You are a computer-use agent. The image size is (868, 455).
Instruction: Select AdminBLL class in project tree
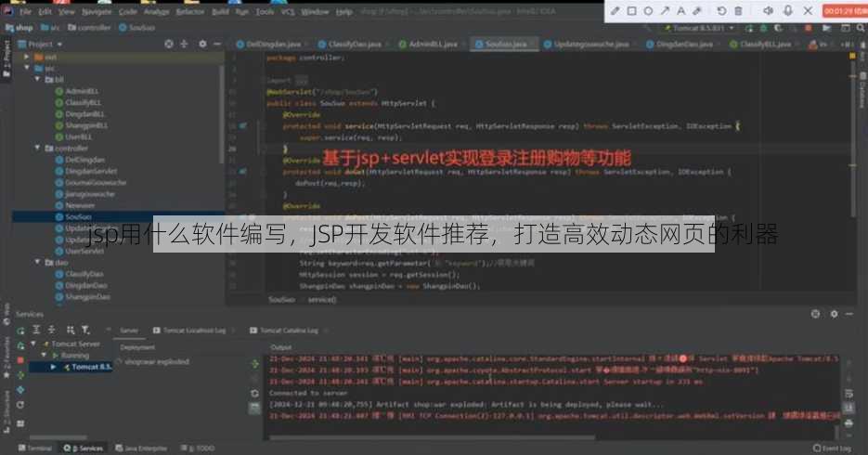tap(77, 91)
